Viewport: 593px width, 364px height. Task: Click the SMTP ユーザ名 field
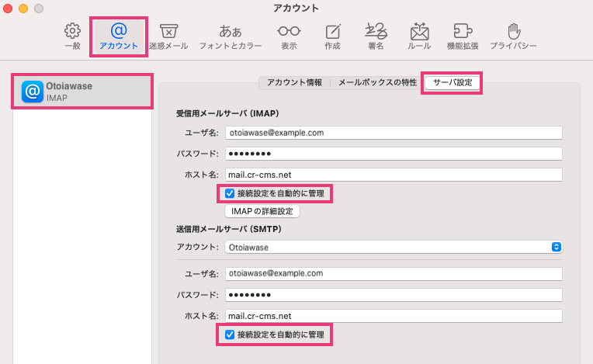pyautogui.click(x=394, y=274)
